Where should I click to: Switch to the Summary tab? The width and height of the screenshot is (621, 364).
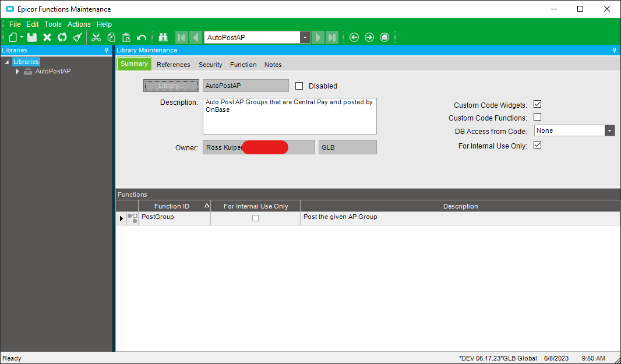(134, 63)
